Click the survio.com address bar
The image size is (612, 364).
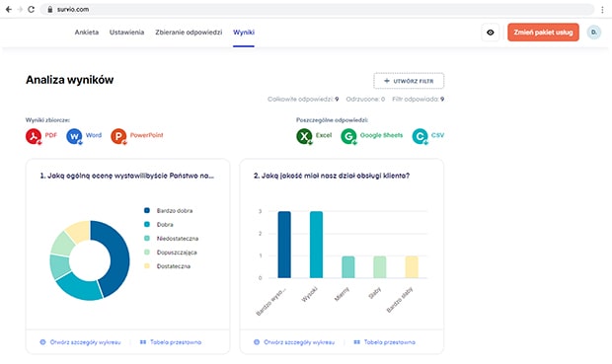317,9
